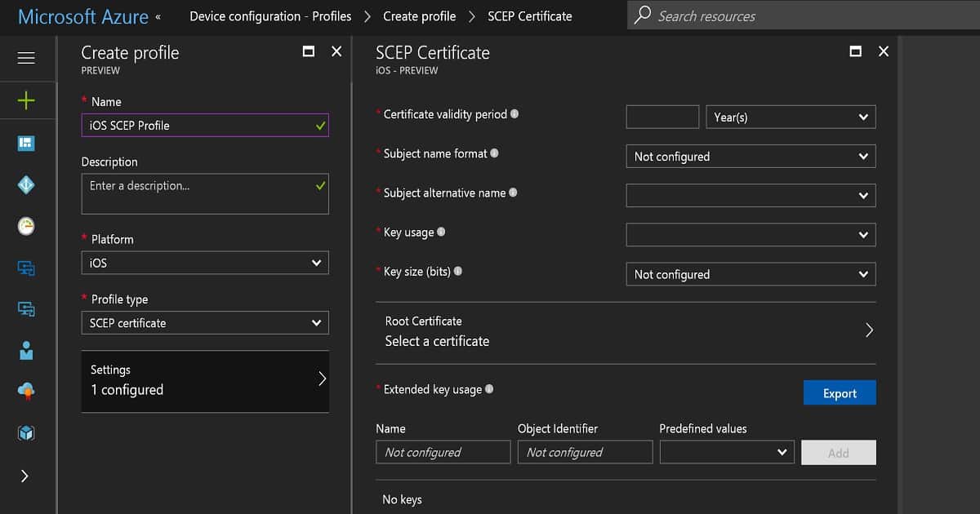Show info for Subject alternative name
Screen dimensions: 980x514
(x=513, y=193)
